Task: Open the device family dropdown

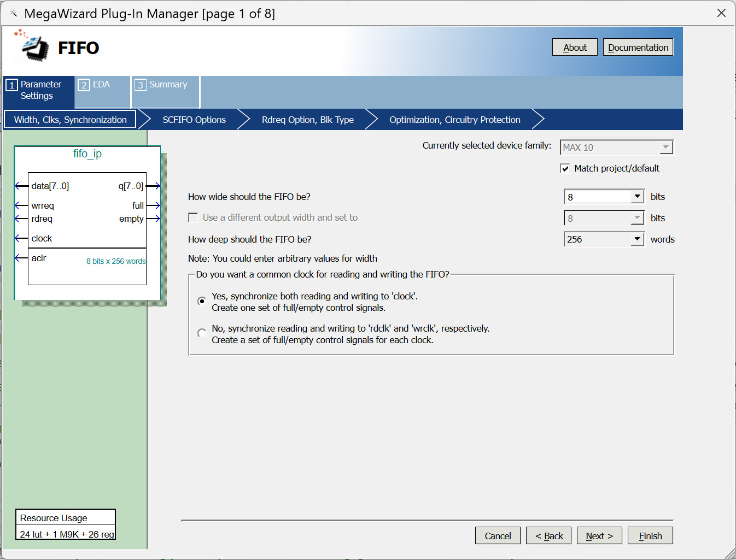Action: click(665, 148)
